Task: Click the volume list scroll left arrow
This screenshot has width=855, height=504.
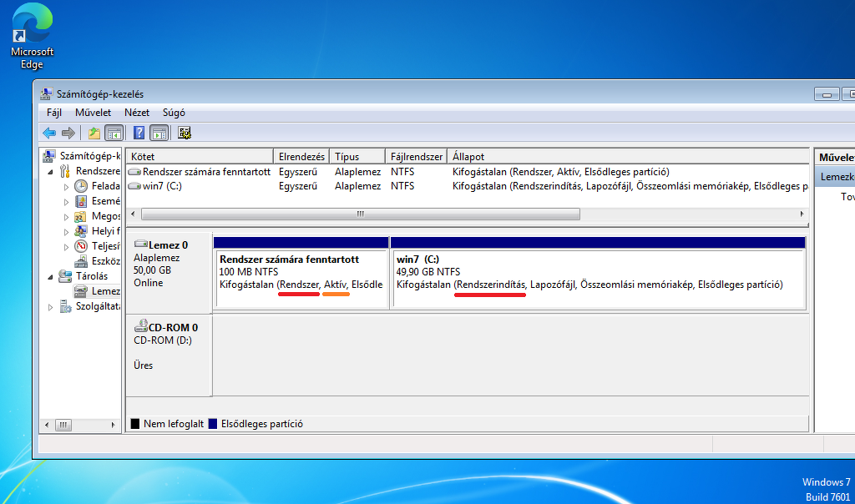Action: point(133,214)
